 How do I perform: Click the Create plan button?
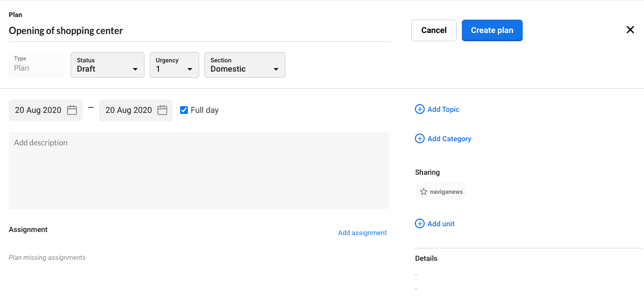point(492,30)
